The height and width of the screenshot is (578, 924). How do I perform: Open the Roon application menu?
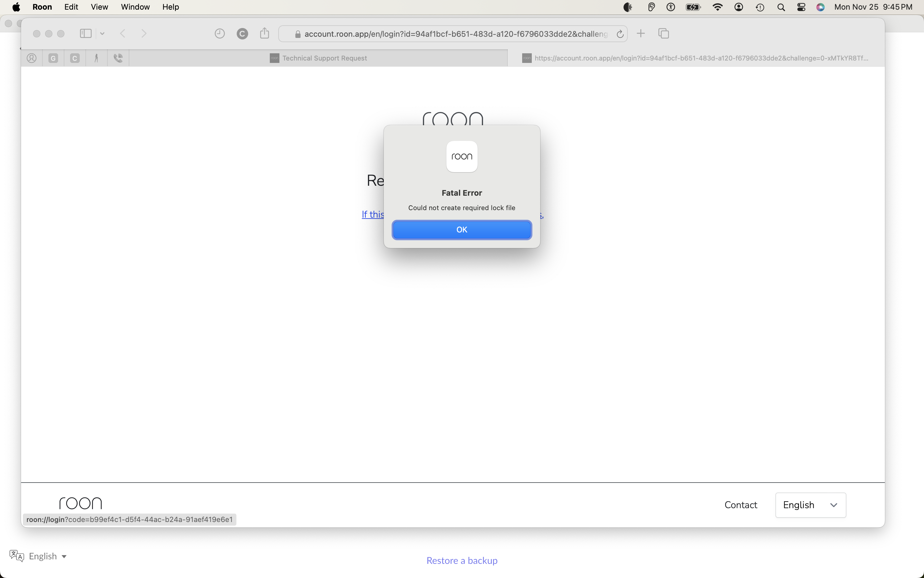click(42, 7)
